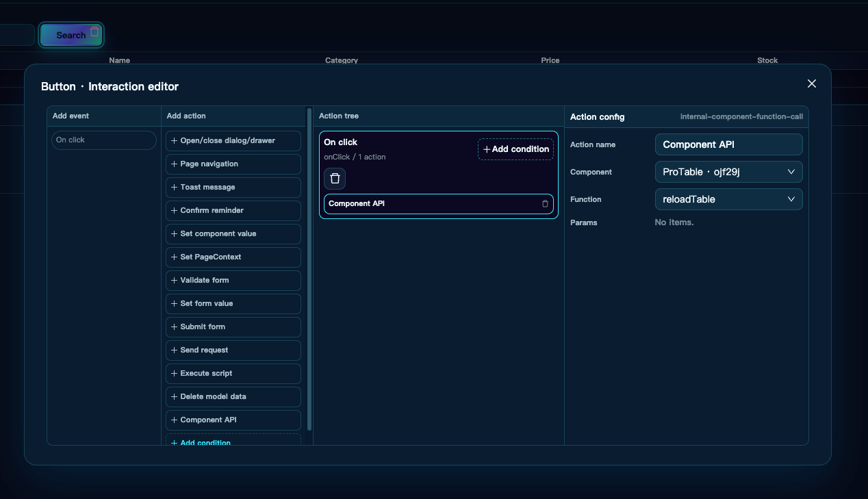Add Send request action

click(233, 350)
